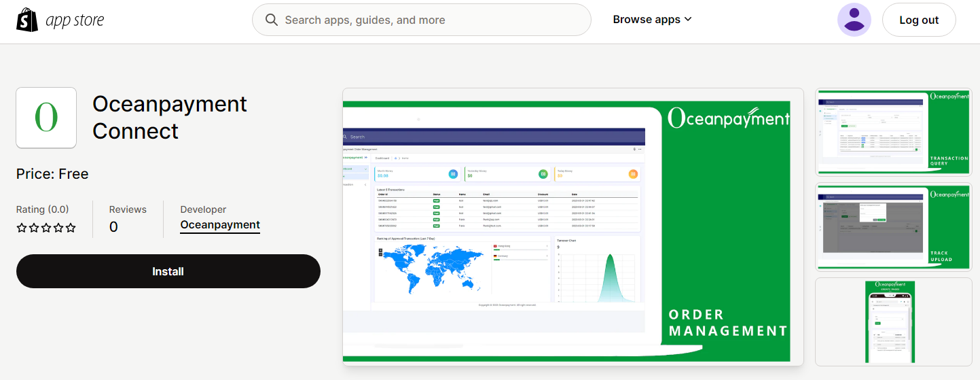The height and width of the screenshot is (380, 980).
Task: Select the Oceanpayment Connect app title
Action: [170, 118]
